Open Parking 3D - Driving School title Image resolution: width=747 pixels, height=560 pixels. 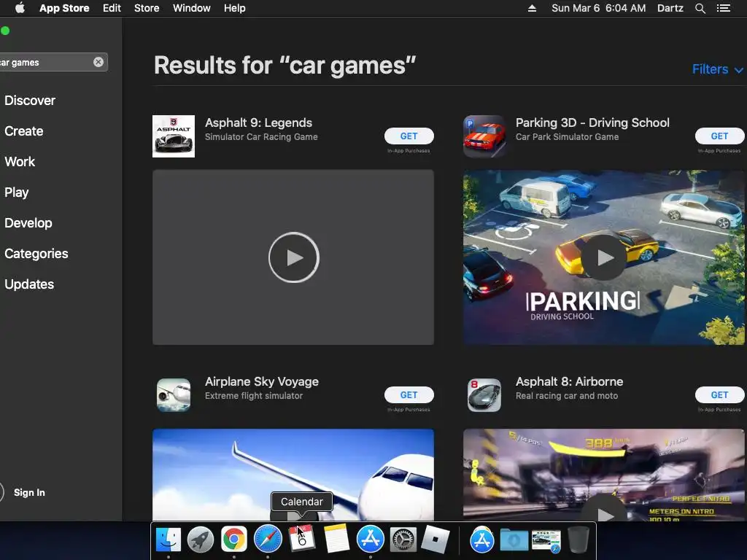(592, 122)
